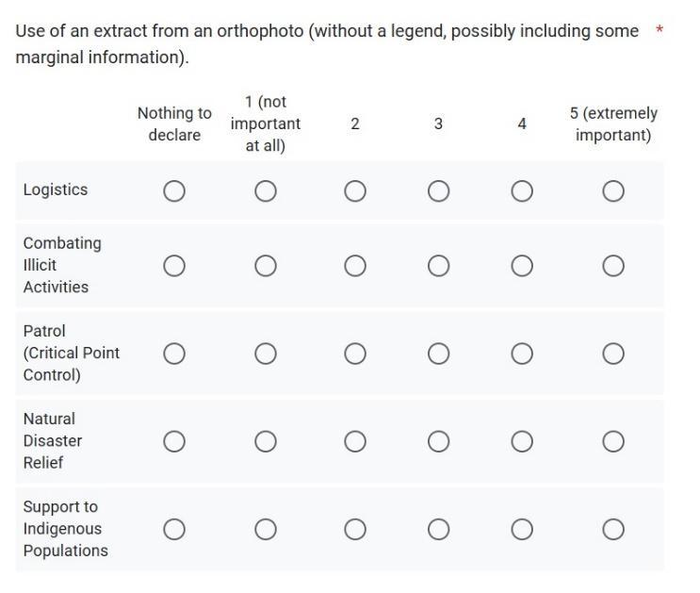700x593 pixels.
Task: Mark Logistics as 5 (extremely important)
Action: (613, 191)
